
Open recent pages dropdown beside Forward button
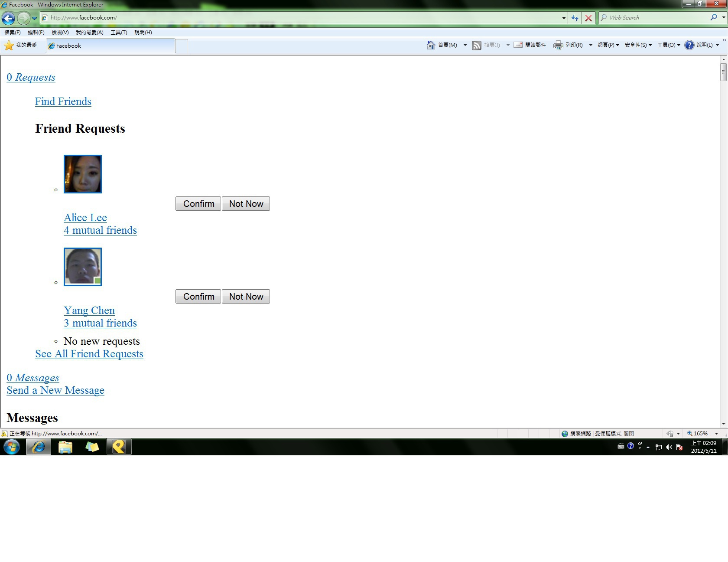pos(34,18)
